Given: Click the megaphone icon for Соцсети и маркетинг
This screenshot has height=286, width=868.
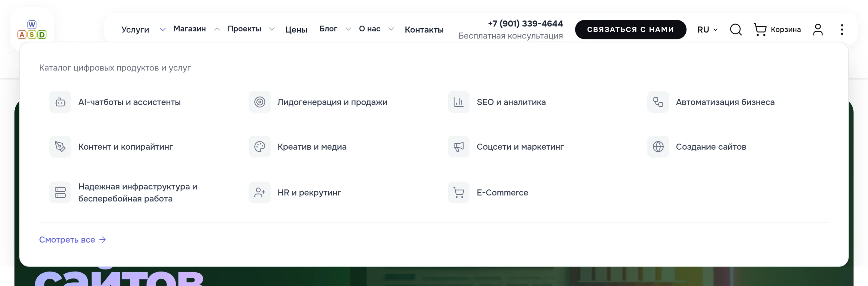Looking at the screenshot, I should [458, 147].
